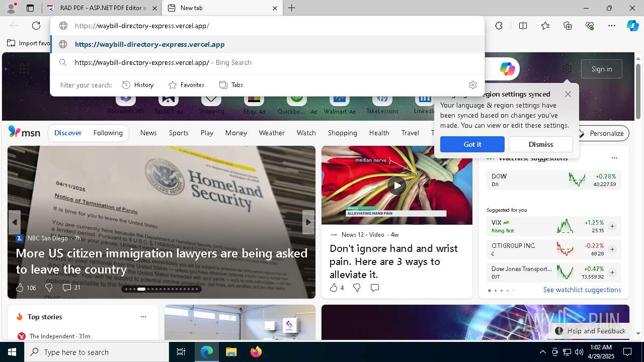Open the Health menu item
The image size is (644, 362).
pos(379,133)
